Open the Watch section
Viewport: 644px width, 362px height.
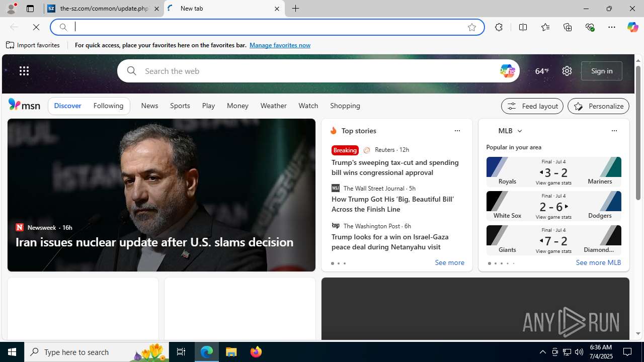(x=308, y=106)
